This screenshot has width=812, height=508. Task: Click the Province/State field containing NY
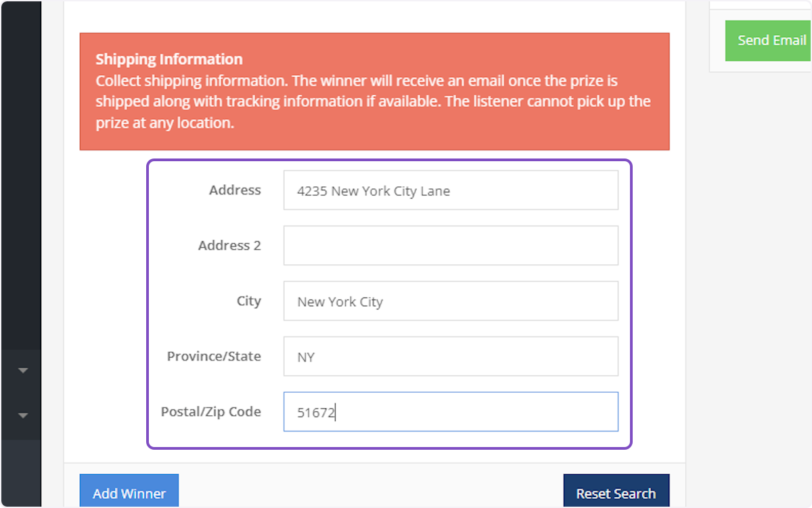pos(451,356)
